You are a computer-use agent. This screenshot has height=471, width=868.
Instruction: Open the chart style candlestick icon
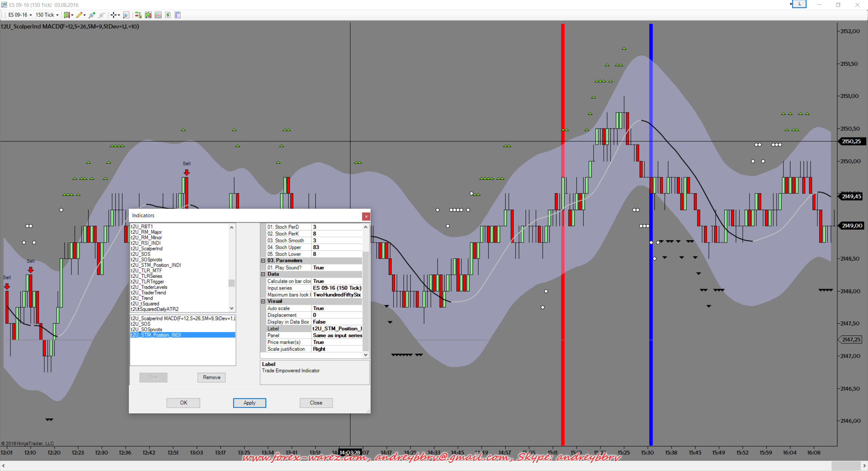67,15
